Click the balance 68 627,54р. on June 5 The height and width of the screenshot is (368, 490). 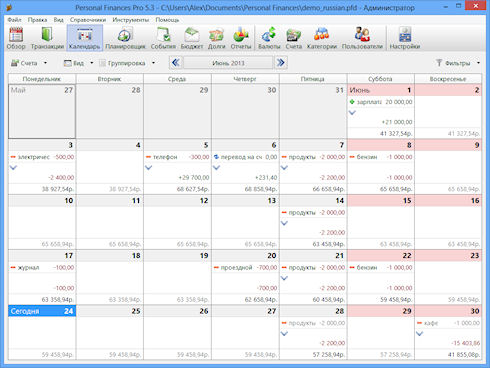(x=193, y=189)
